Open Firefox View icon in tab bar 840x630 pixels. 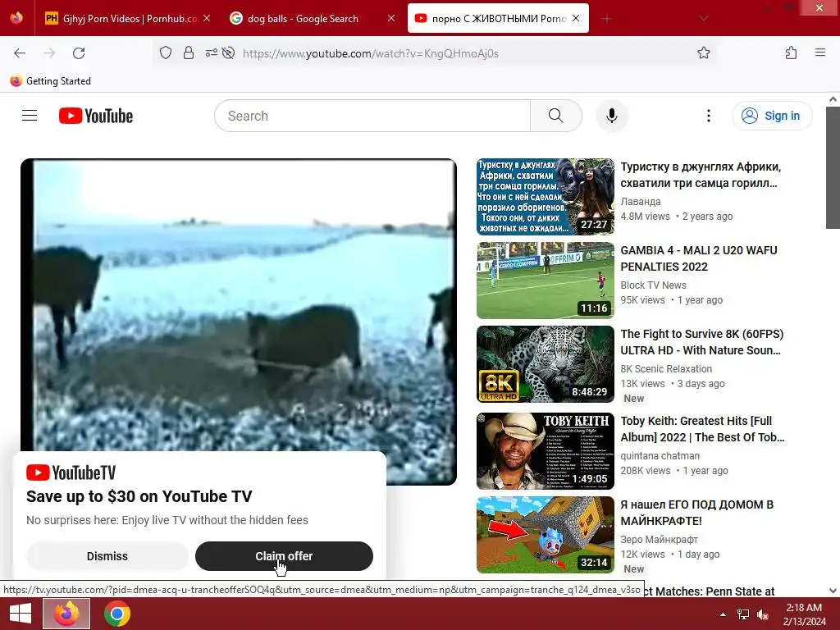coord(16,18)
